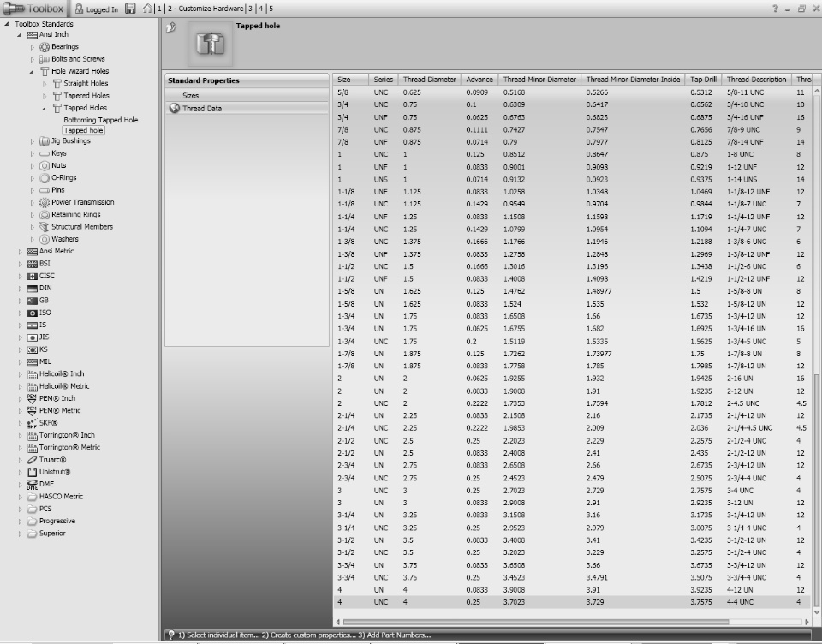Select the Tapped hole tree item
The width and height of the screenshot is (822, 644).
click(83, 130)
